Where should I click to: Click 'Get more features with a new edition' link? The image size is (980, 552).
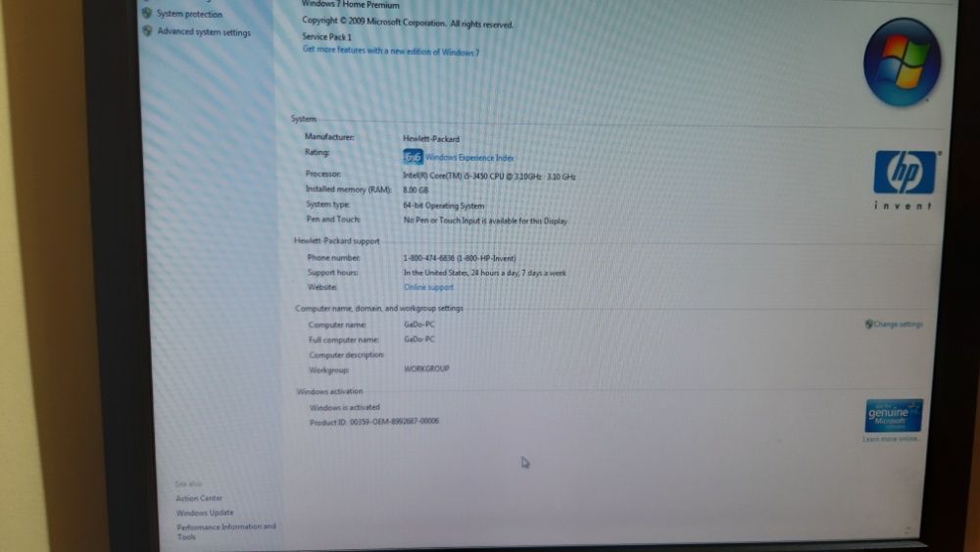click(x=391, y=51)
